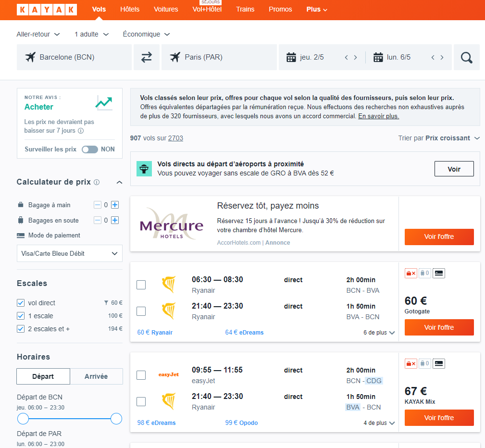Click left handle of Départ de BCN slider

coord(23,419)
